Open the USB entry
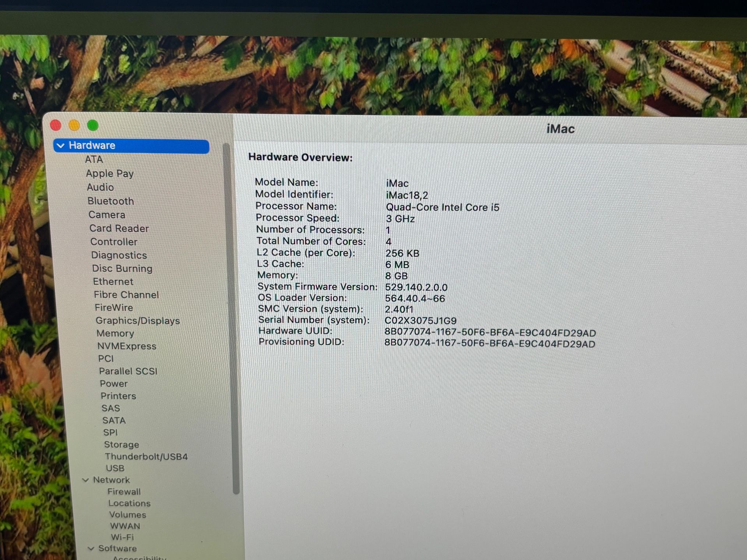 pos(115,468)
